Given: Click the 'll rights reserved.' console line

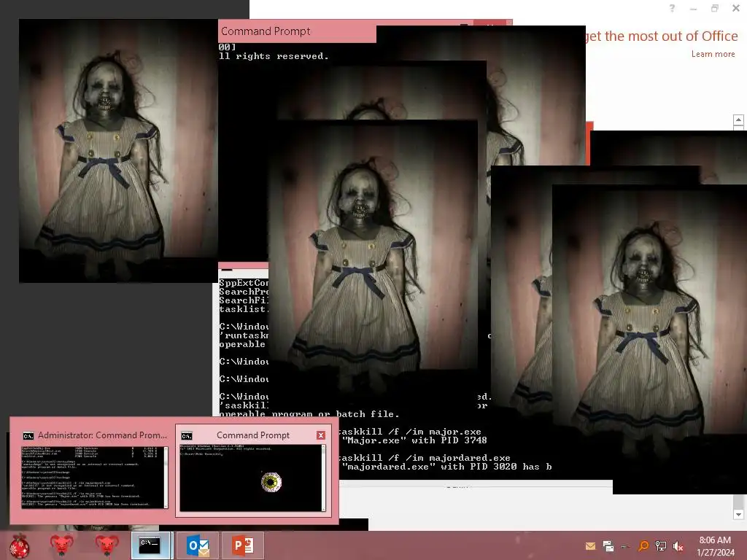Looking at the screenshot, I should (274, 56).
